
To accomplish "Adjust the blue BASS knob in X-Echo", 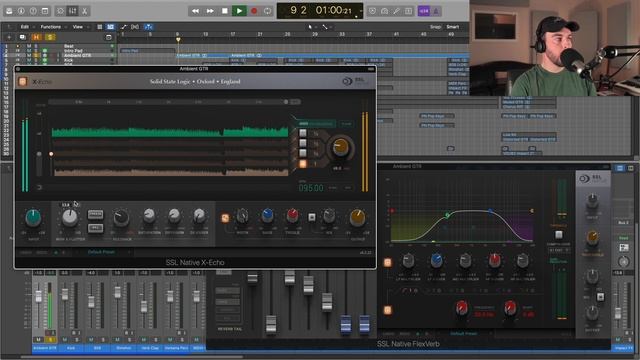I will pyautogui.click(x=267, y=215).
